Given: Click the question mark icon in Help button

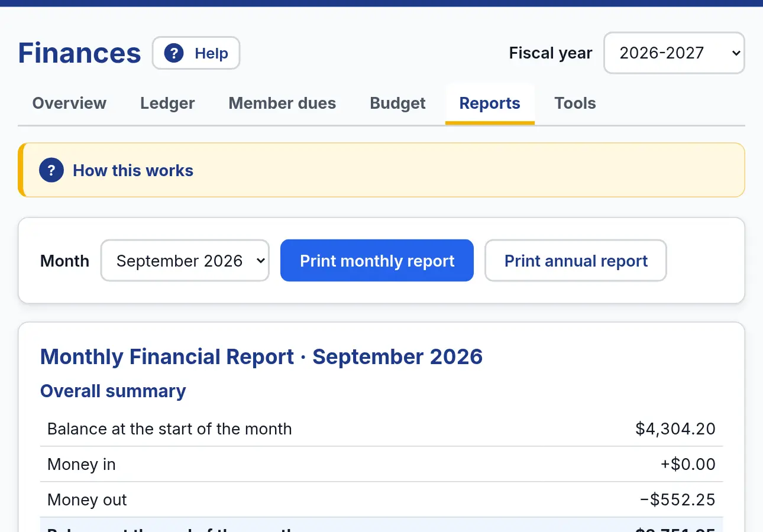Looking at the screenshot, I should pyautogui.click(x=174, y=53).
